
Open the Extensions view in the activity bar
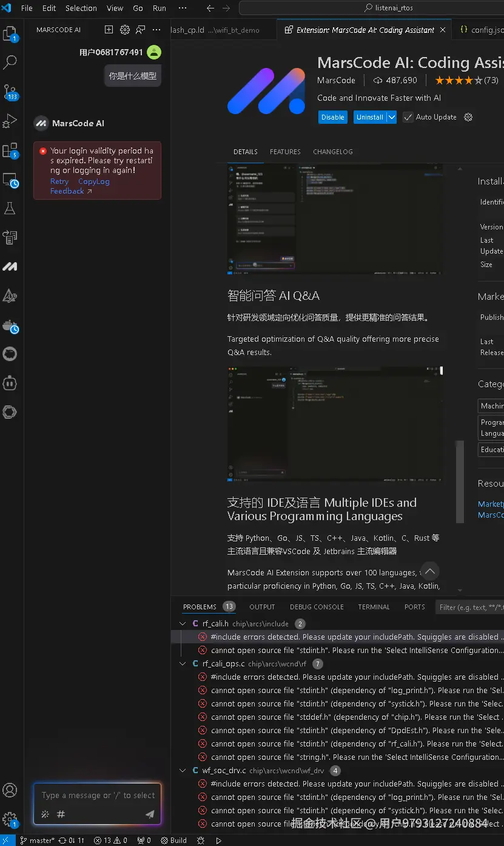pyautogui.click(x=10, y=150)
